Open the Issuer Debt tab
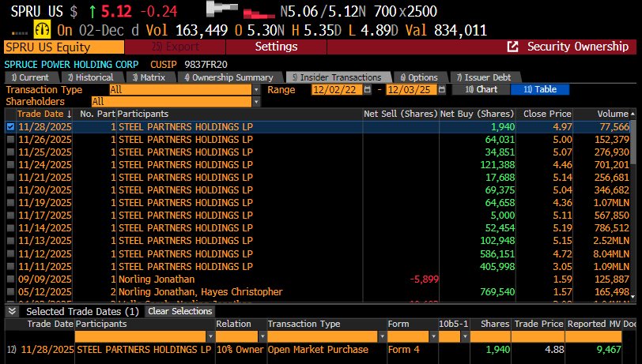 tap(485, 77)
